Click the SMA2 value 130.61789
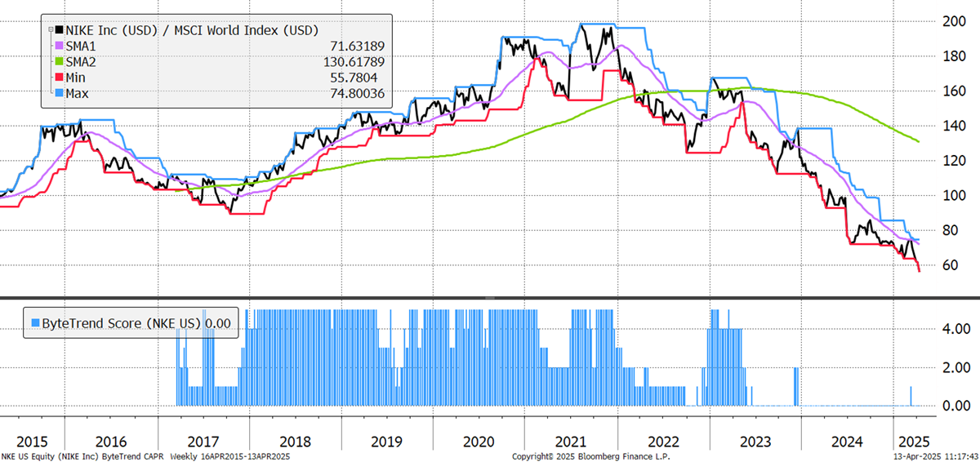The height and width of the screenshot is (462, 980). [353, 62]
